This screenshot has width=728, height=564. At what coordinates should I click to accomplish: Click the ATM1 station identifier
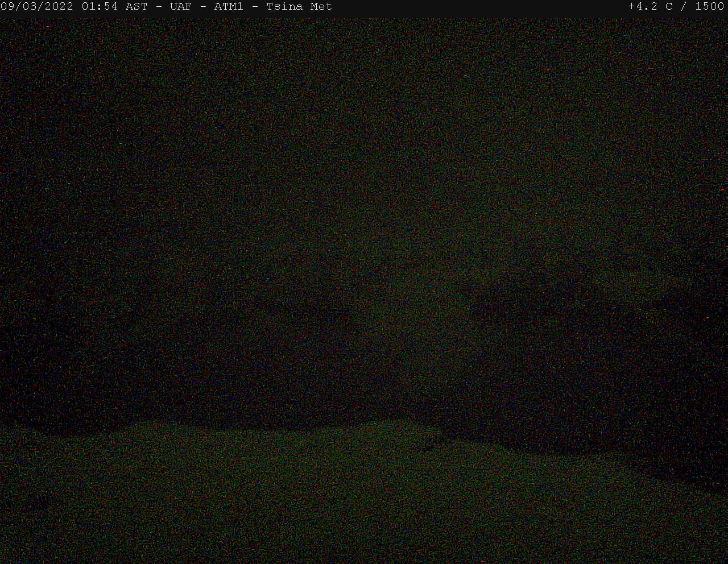point(229,7)
